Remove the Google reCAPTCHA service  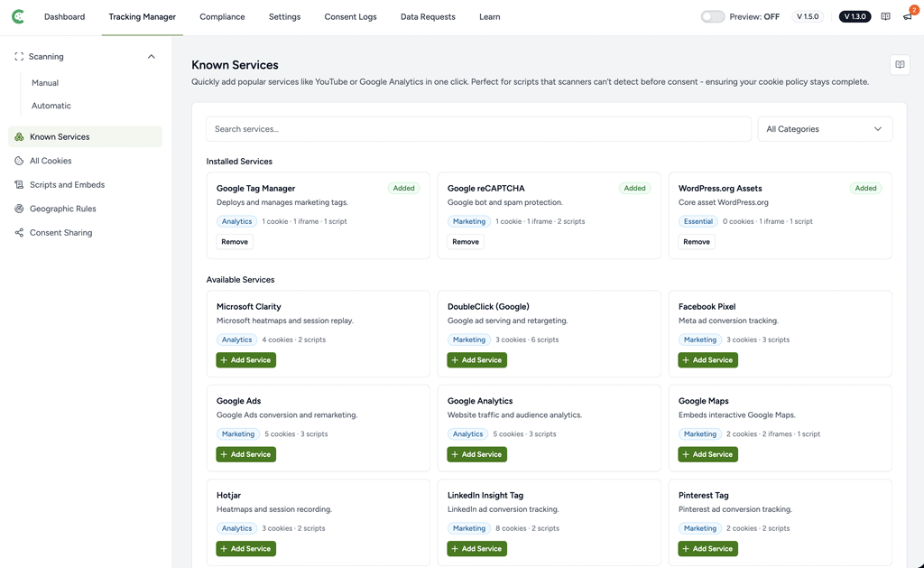(x=466, y=242)
